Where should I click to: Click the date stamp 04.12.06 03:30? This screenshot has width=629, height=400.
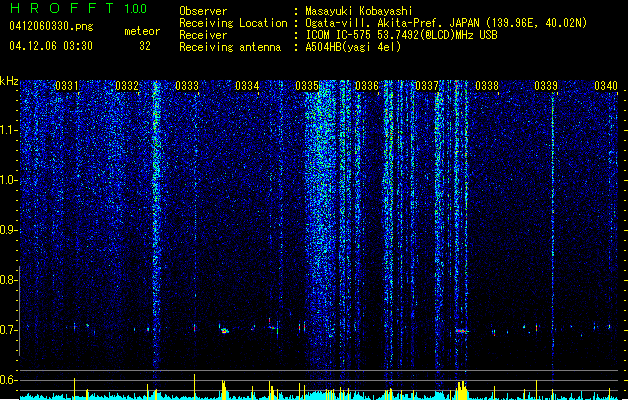[x=51, y=45]
